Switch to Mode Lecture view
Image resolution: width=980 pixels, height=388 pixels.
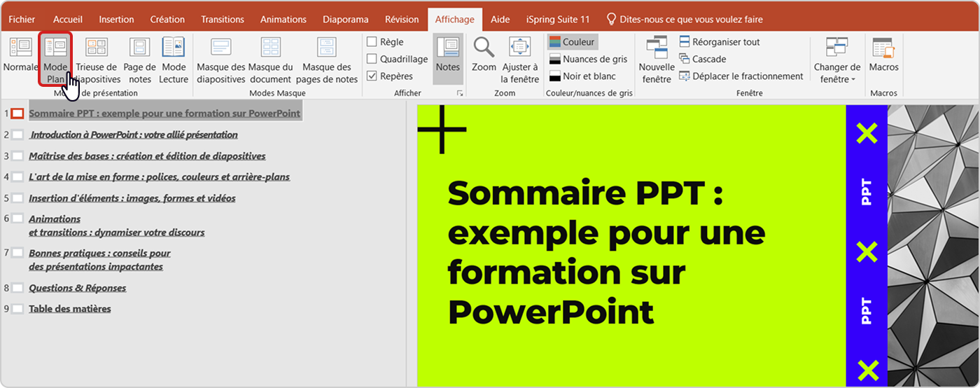pyautogui.click(x=174, y=60)
